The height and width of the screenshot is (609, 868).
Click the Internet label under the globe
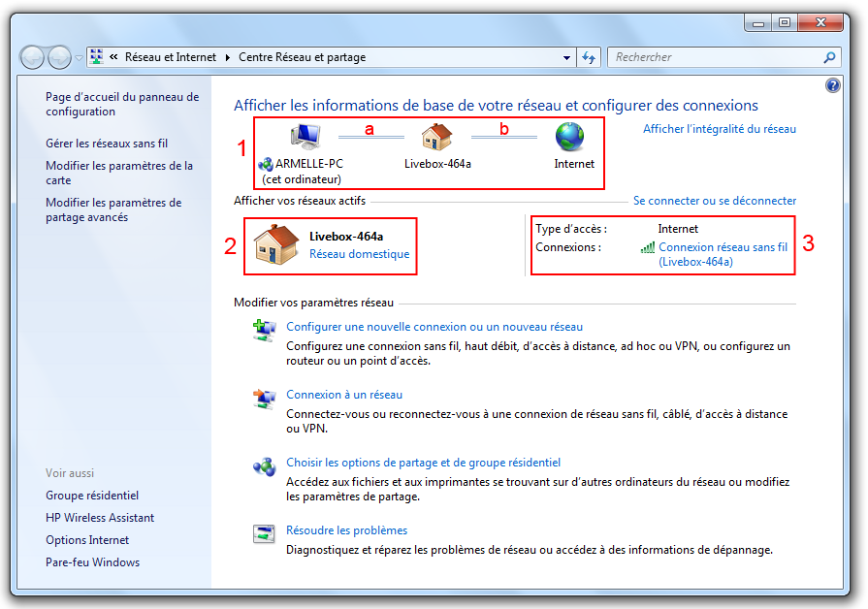click(574, 164)
